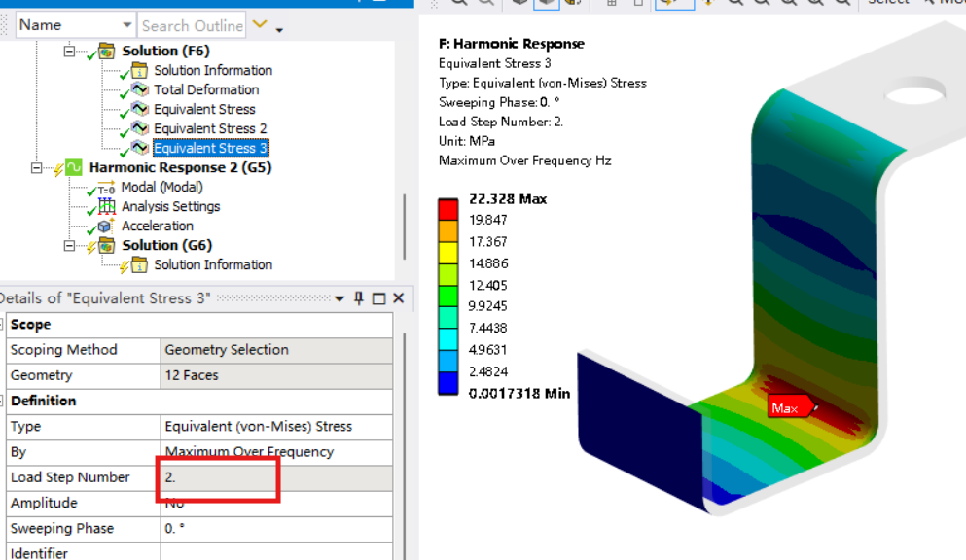Viewport: 966px width, 560px height.
Task: Collapse the Harmonic Response 2 (G5) node
Action: point(37,168)
